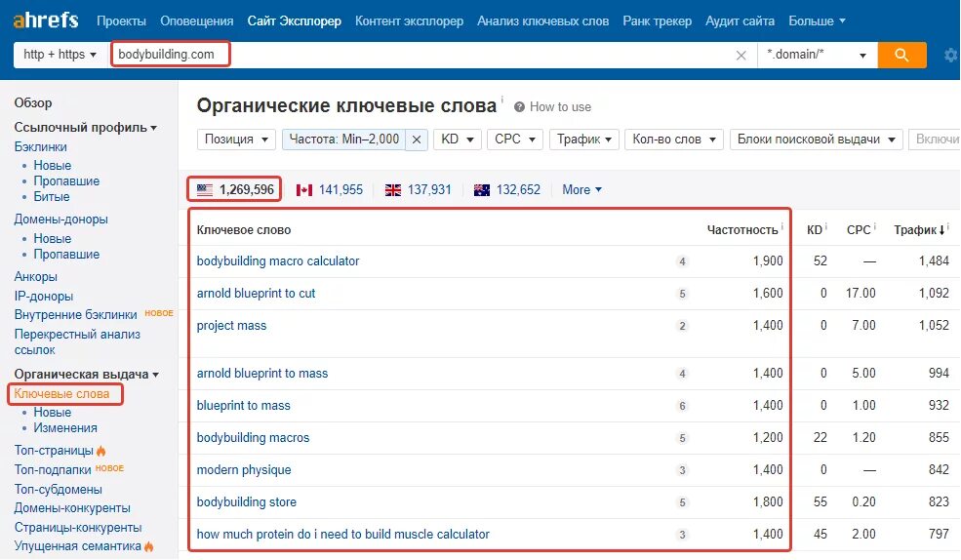Image resolution: width=961 pixels, height=560 pixels.
Task: Open the http + https protocol dropdown
Action: (60, 55)
